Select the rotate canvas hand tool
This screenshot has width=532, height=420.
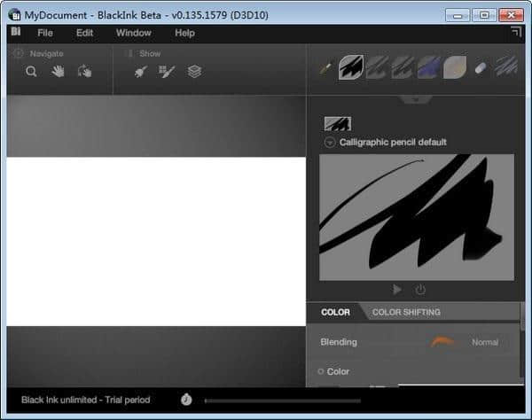point(84,72)
